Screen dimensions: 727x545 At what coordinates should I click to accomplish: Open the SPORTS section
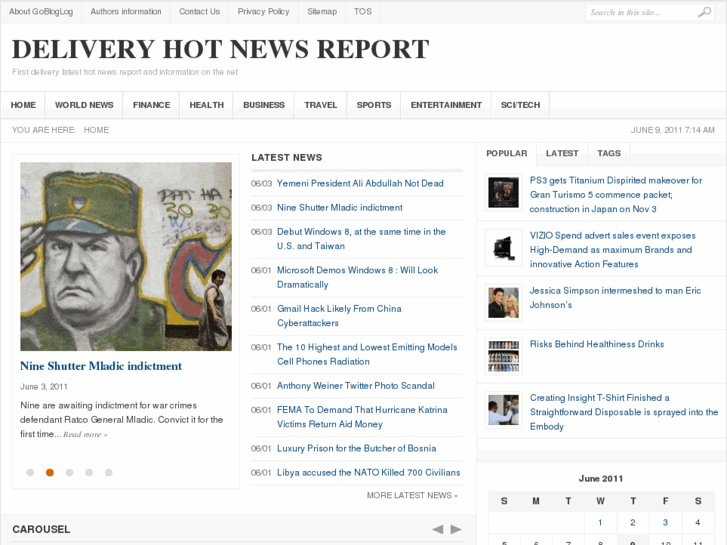(x=374, y=105)
